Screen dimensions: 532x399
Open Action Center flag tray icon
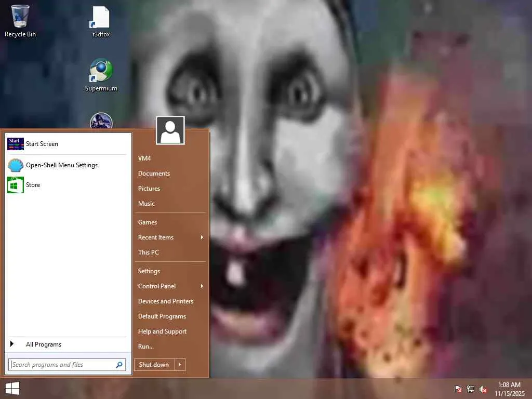pos(458,389)
